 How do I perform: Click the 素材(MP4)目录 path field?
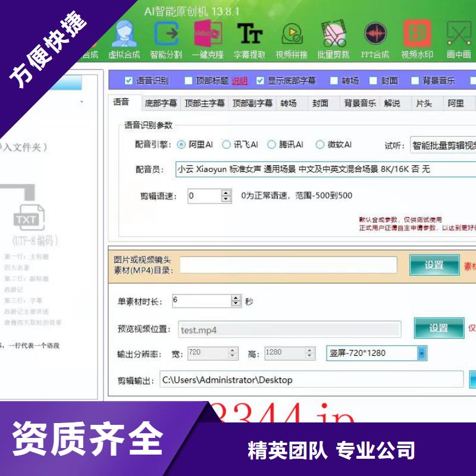289,265
